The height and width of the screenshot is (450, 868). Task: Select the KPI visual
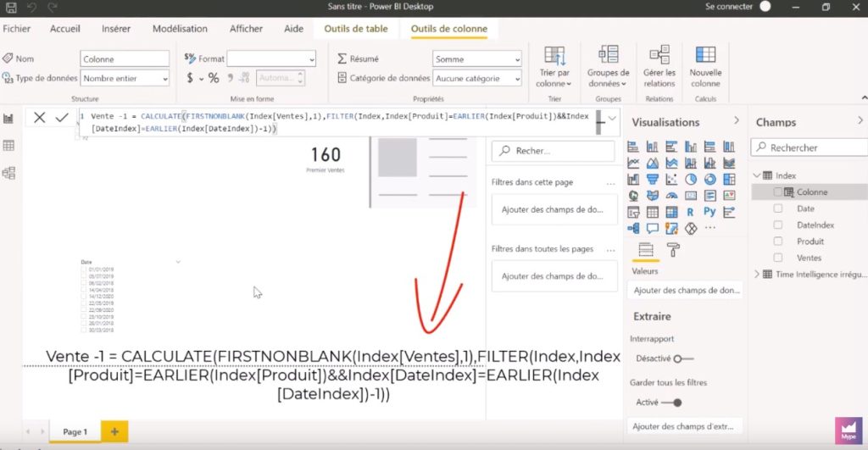[729, 196]
